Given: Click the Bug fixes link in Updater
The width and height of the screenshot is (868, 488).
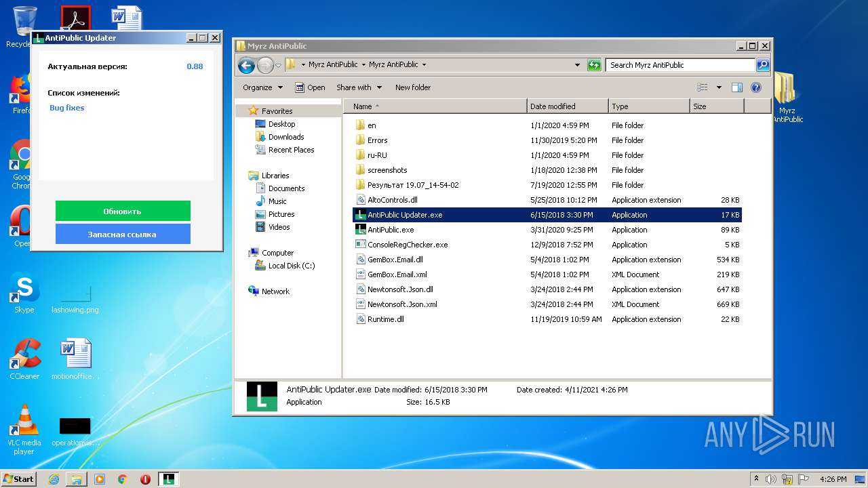Looking at the screenshot, I should click(66, 108).
